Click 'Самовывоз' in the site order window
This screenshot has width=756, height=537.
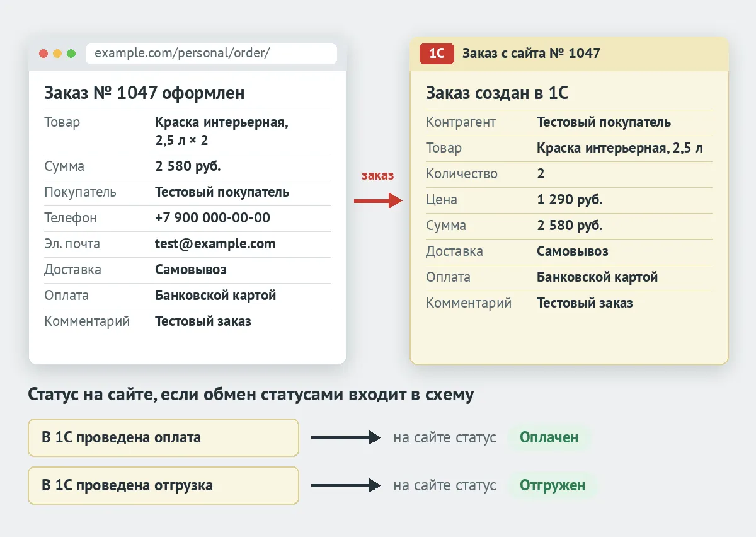pos(191,270)
